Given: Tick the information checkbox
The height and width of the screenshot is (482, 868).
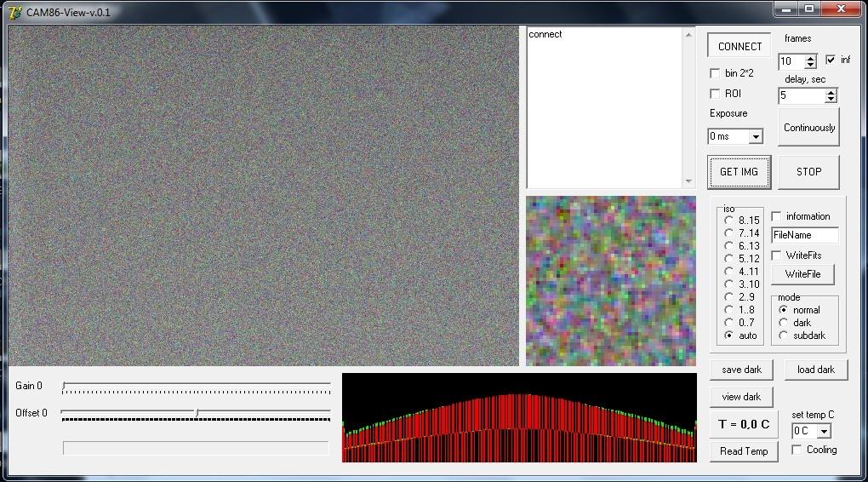Looking at the screenshot, I should click(776, 216).
